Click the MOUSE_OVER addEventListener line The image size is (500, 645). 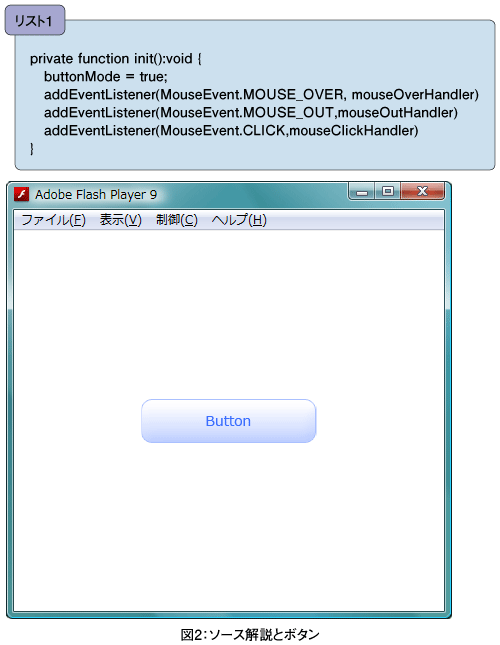(x=262, y=95)
